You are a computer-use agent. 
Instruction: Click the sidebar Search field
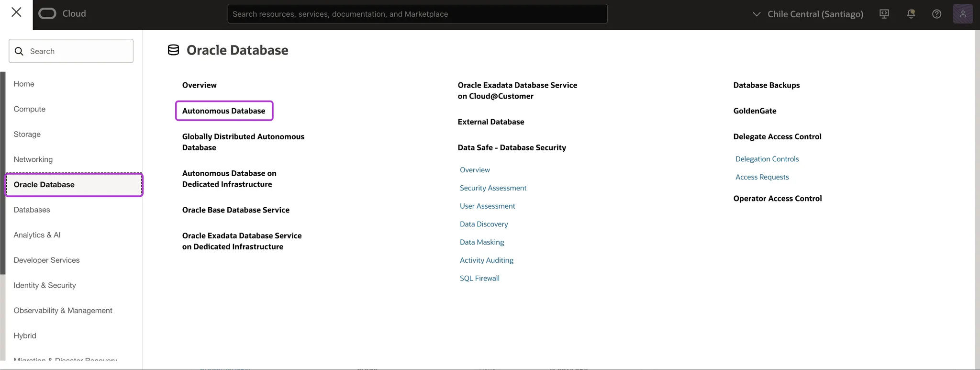point(71,51)
